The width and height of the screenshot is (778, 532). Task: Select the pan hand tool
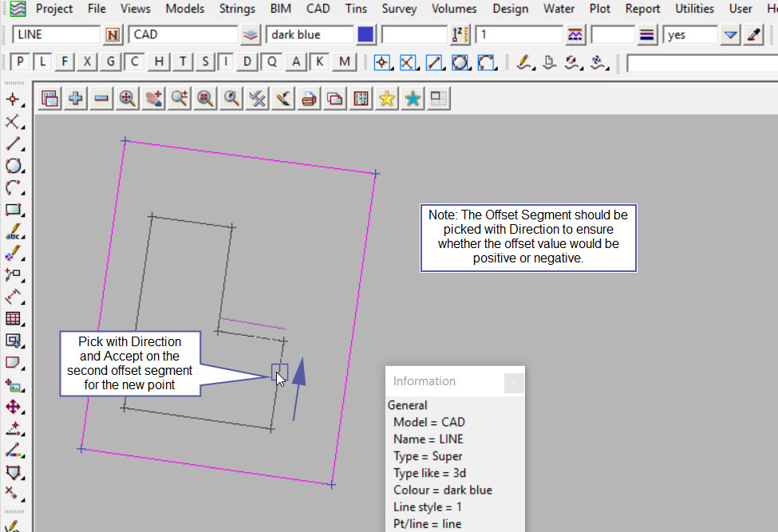(153, 98)
